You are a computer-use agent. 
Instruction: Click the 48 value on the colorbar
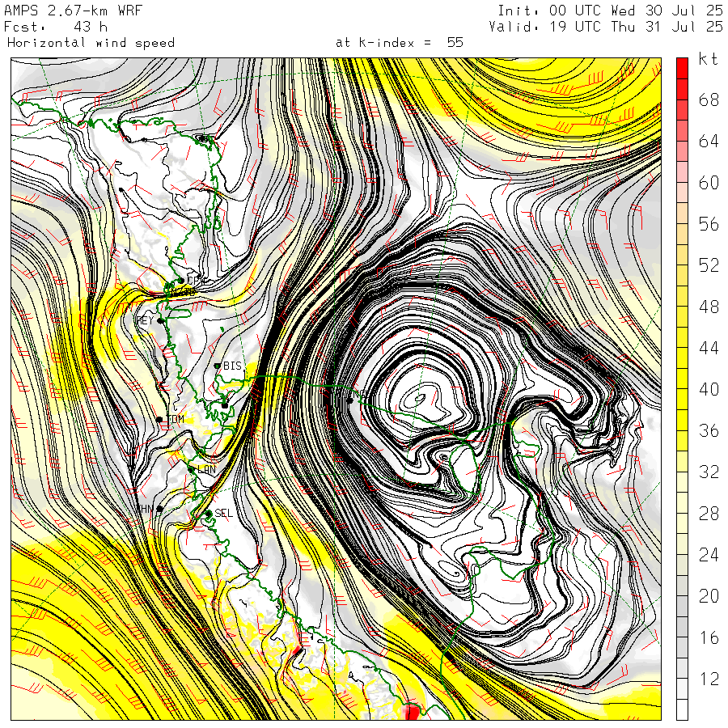coord(709,307)
